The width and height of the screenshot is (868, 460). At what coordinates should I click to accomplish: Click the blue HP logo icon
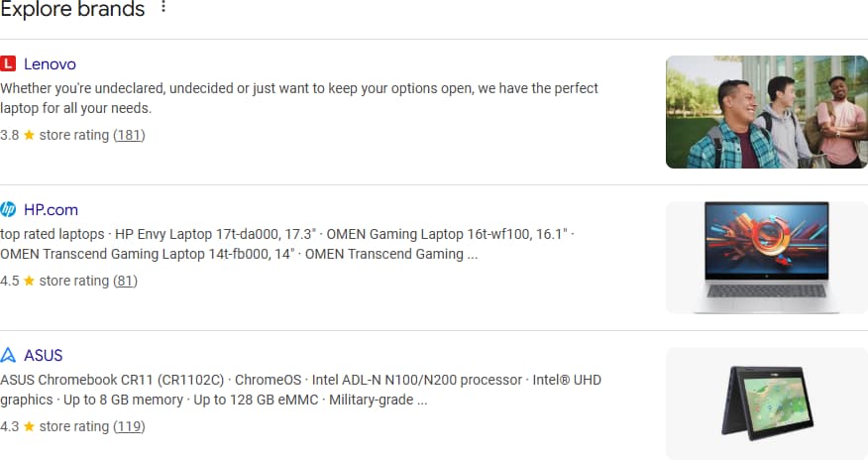click(x=8, y=209)
